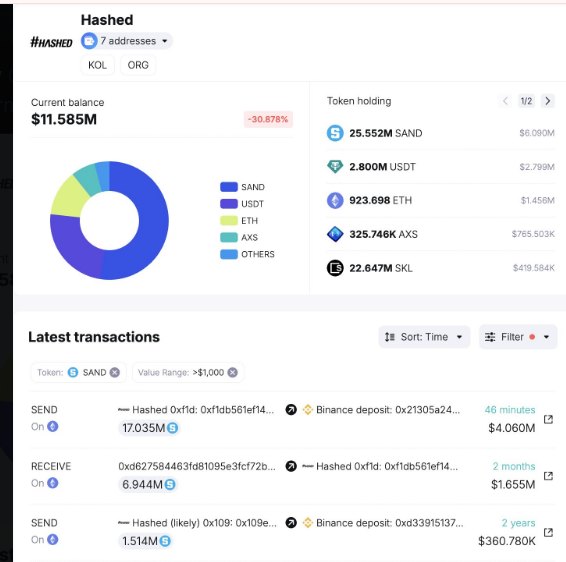Click Binance logo in 2 years transaction
The height and width of the screenshot is (562, 566).
(x=308, y=523)
